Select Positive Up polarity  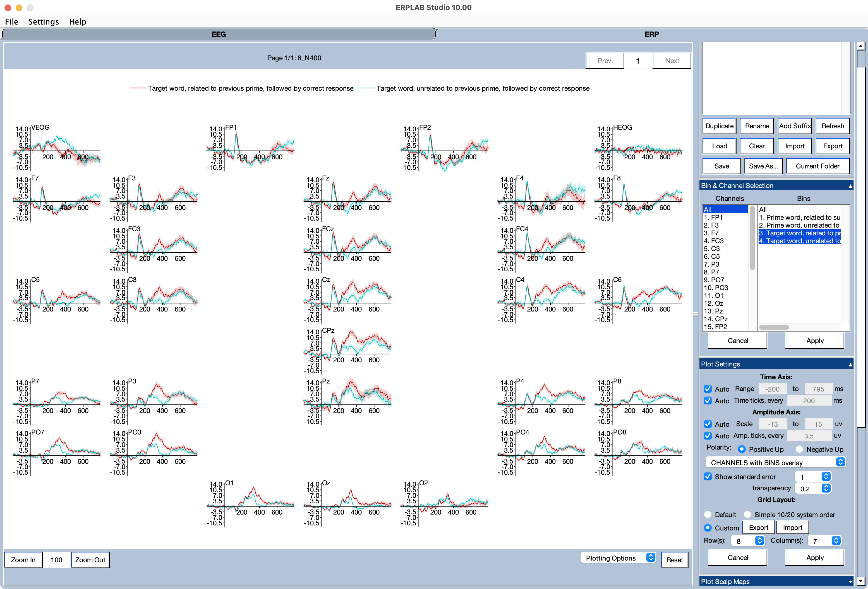tap(742, 449)
